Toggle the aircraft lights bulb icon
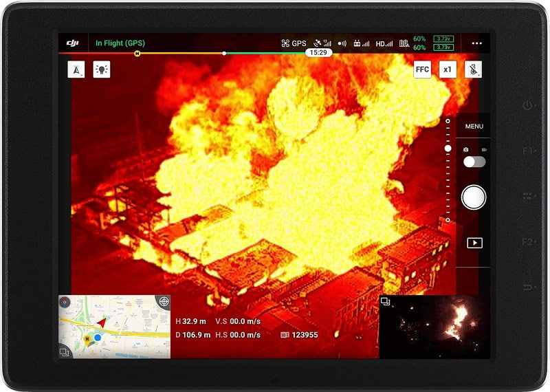The width and height of the screenshot is (550, 392). pyautogui.click(x=102, y=69)
